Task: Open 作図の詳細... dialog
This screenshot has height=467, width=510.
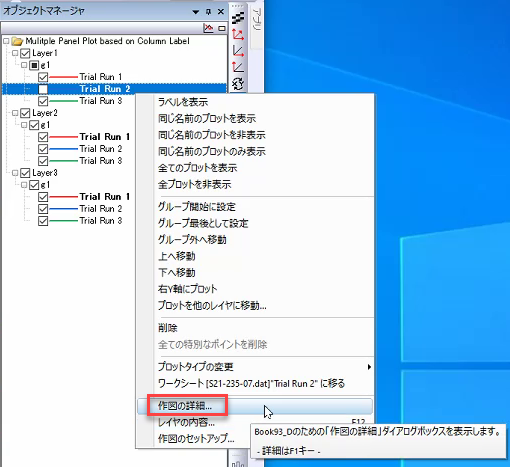Action: (x=255, y=406)
